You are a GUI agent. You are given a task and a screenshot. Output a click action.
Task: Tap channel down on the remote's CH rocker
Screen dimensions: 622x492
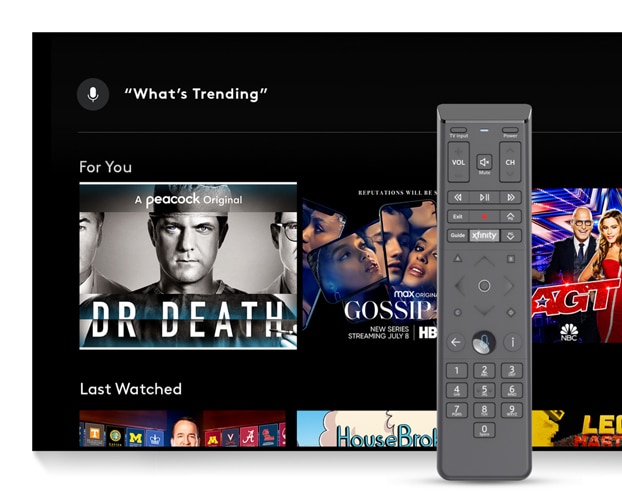510,174
